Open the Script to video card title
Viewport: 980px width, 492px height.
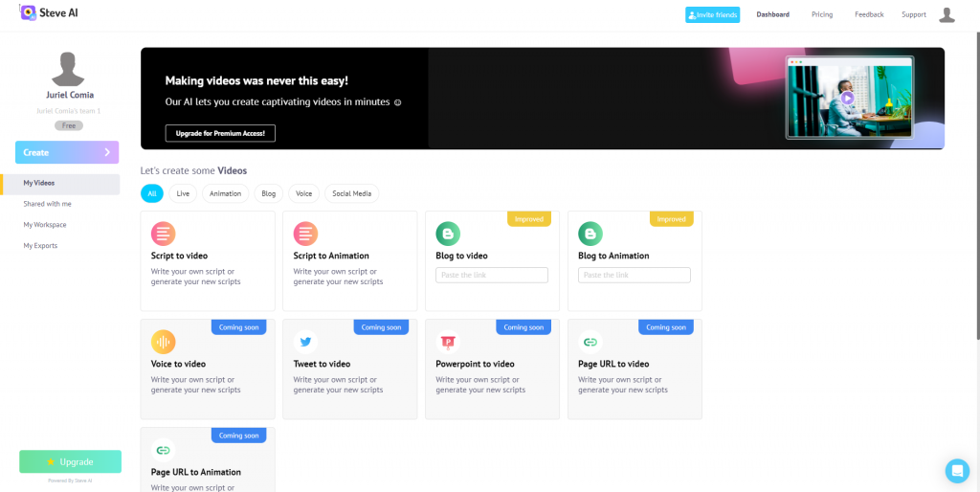pos(179,256)
